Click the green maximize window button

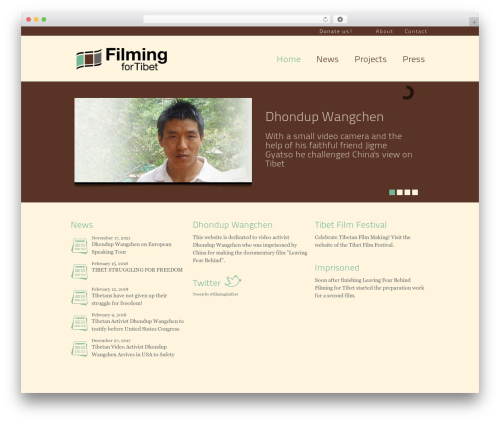pyautogui.click(x=44, y=19)
